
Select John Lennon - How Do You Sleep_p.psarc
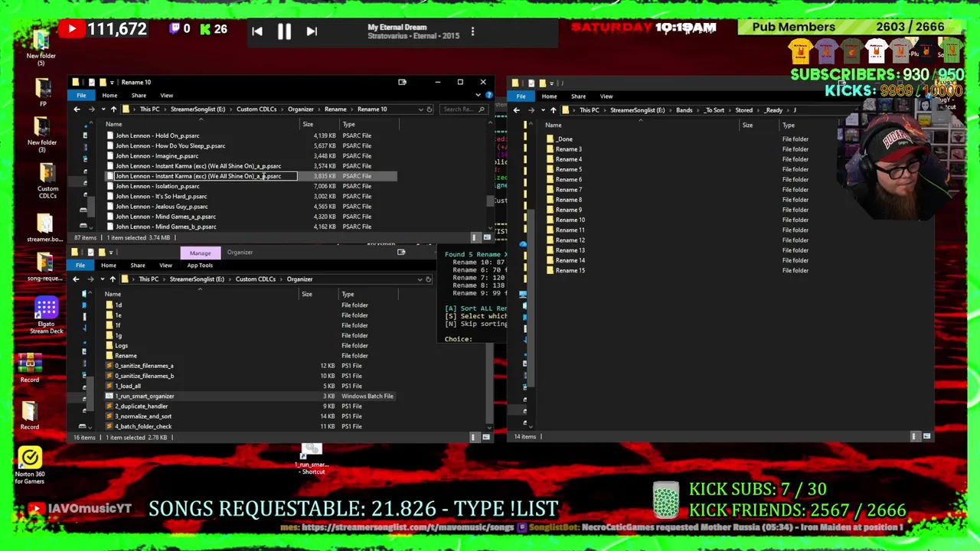click(170, 145)
